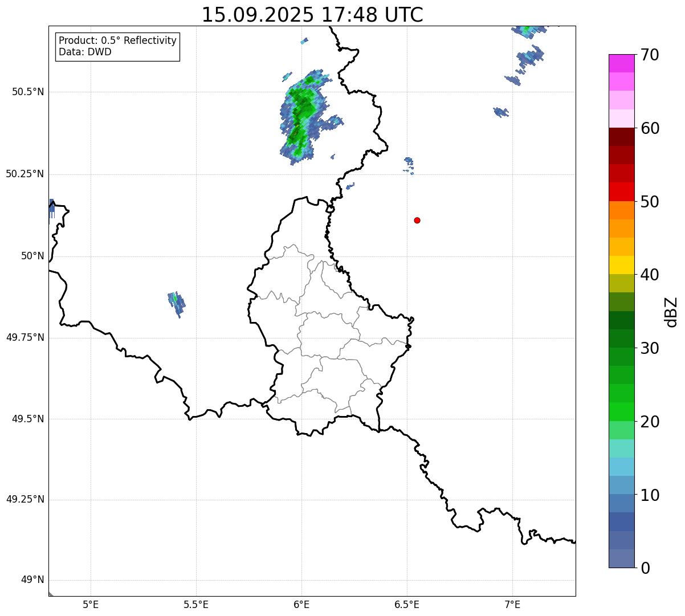Screen dimensions: 685x616
Task: Click the orange colorbar segment below 50
Action: click(x=621, y=210)
